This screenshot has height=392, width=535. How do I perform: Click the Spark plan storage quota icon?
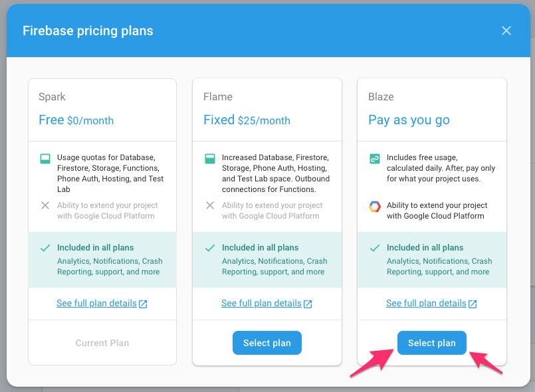pos(45,159)
